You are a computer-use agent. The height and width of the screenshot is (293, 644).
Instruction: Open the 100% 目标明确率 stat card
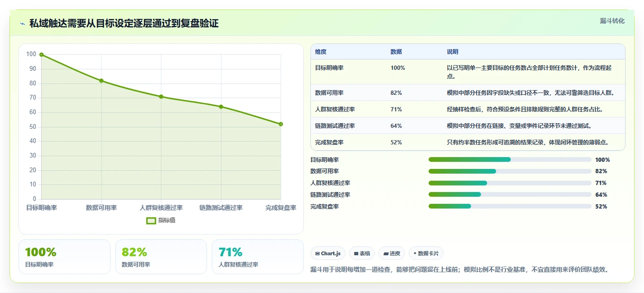tap(64, 257)
